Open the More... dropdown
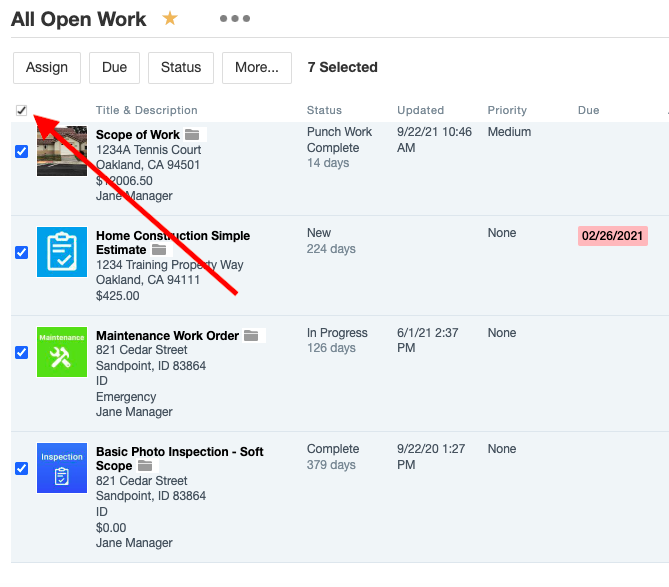 [257, 67]
